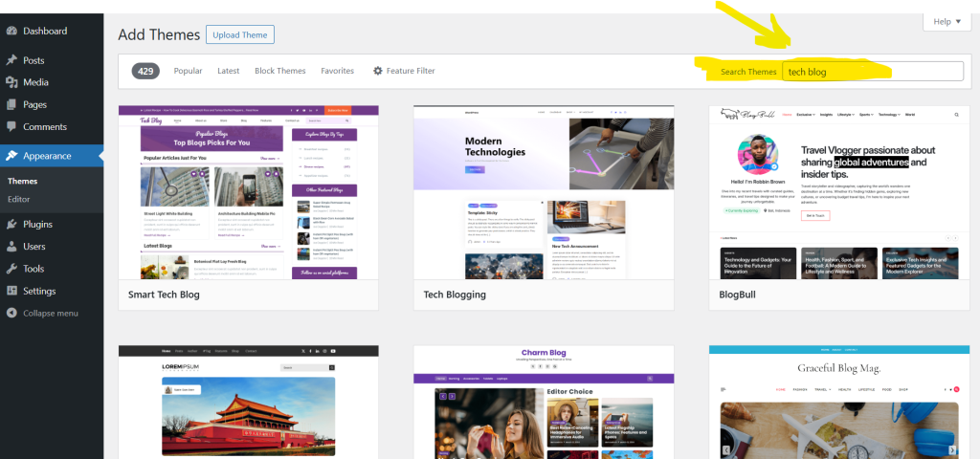The width and height of the screenshot is (980, 459).
Task: Click the BlogBull theme name label
Action: (738, 295)
